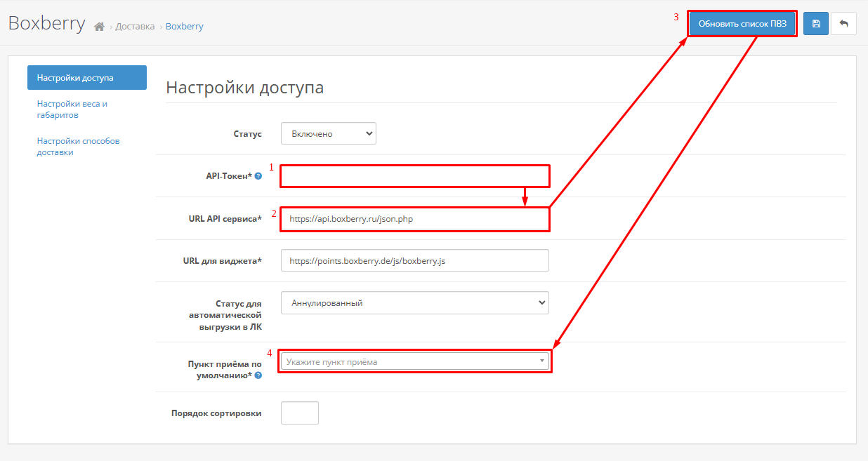Open the Boxberry breadcrumb link
This screenshot has height=461, width=868.
point(185,27)
